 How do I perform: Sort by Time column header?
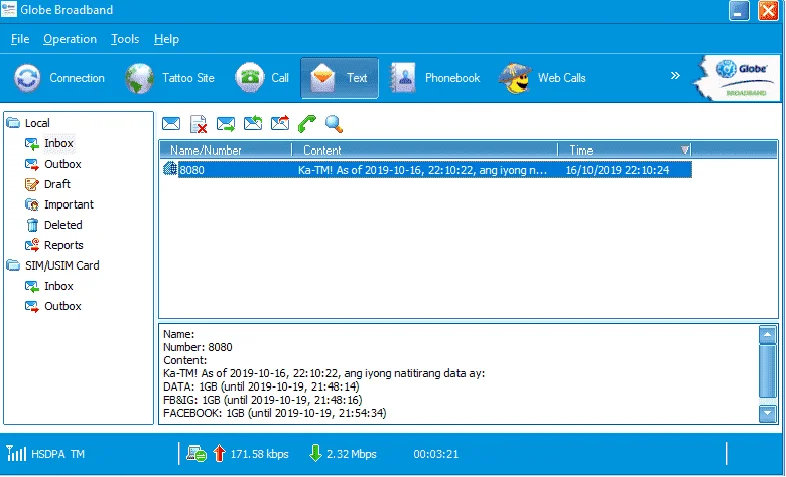[x=625, y=150]
